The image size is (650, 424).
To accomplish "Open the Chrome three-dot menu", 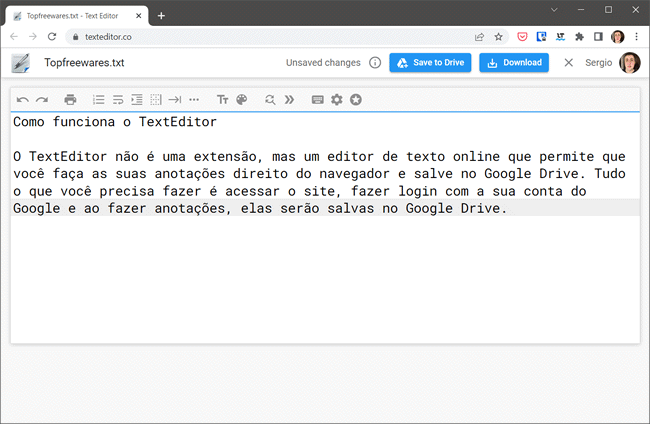I will tap(636, 37).
